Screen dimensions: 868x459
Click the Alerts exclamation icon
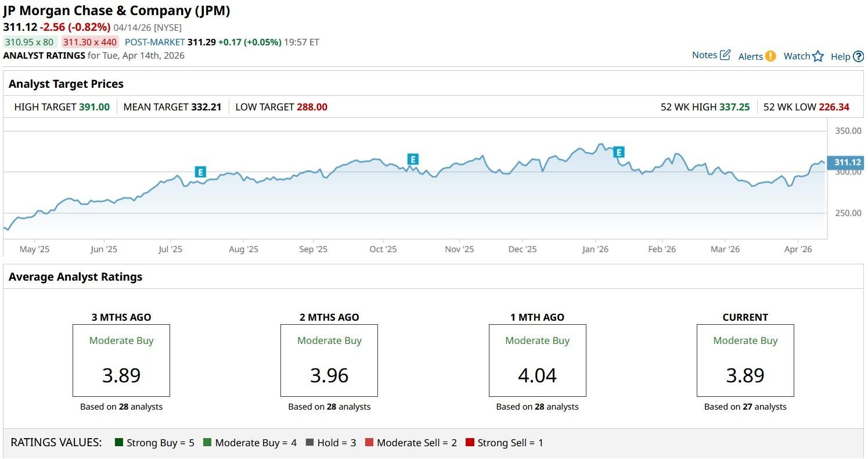point(770,56)
